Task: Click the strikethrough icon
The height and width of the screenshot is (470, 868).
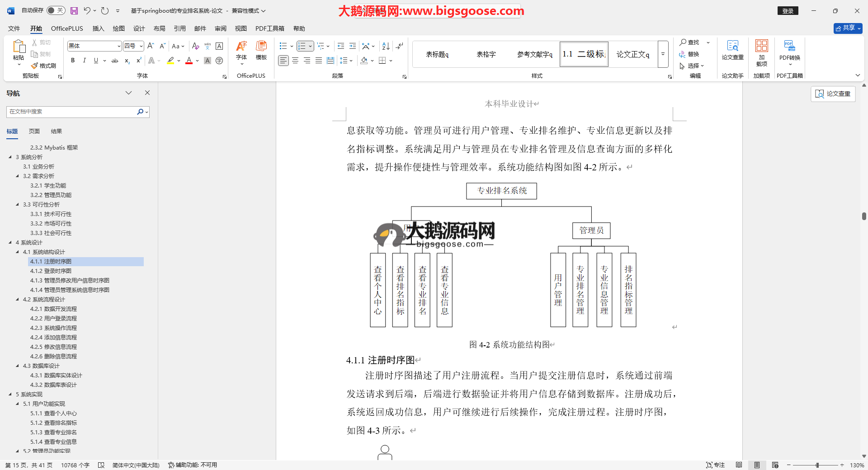Action: point(115,61)
